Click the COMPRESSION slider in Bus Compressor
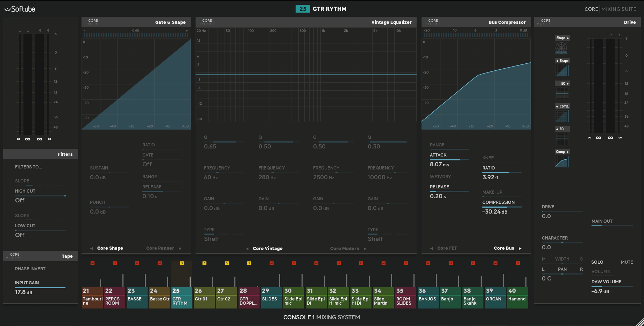Image resolution: width=644 pixels, height=326 pixels. (x=502, y=207)
